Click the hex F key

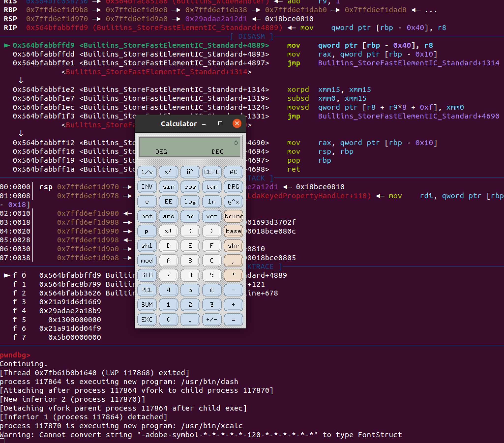[x=212, y=246]
